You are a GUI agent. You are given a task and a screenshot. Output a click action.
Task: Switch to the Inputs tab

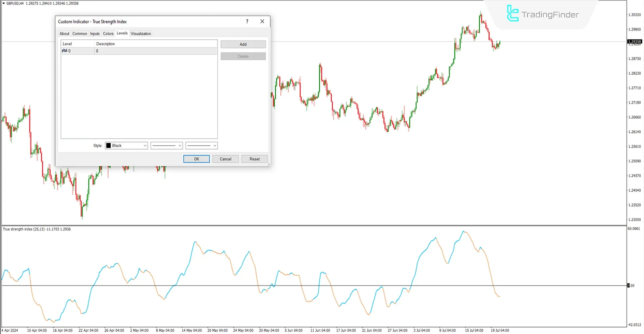point(95,34)
